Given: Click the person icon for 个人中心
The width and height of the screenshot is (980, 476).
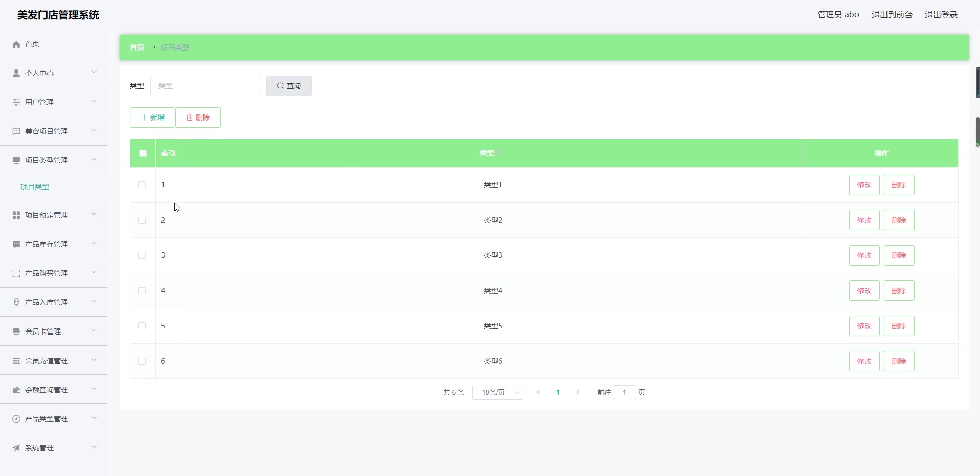Looking at the screenshot, I should point(16,73).
